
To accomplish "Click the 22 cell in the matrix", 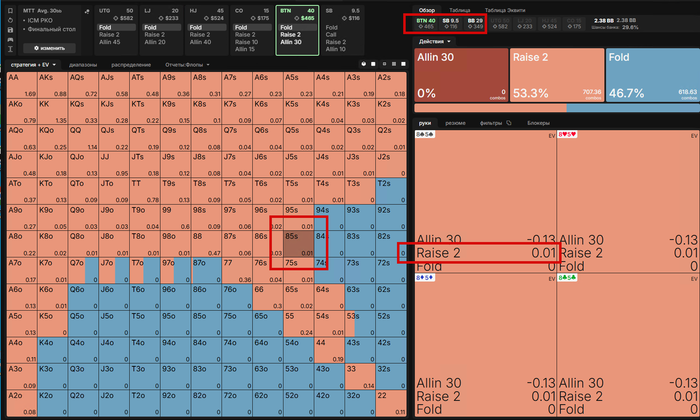I will pyautogui.click(x=392, y=403).
